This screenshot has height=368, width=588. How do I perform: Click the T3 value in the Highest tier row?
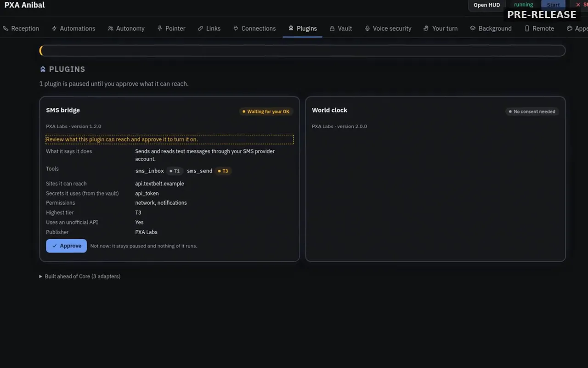(x=138, y=213)
